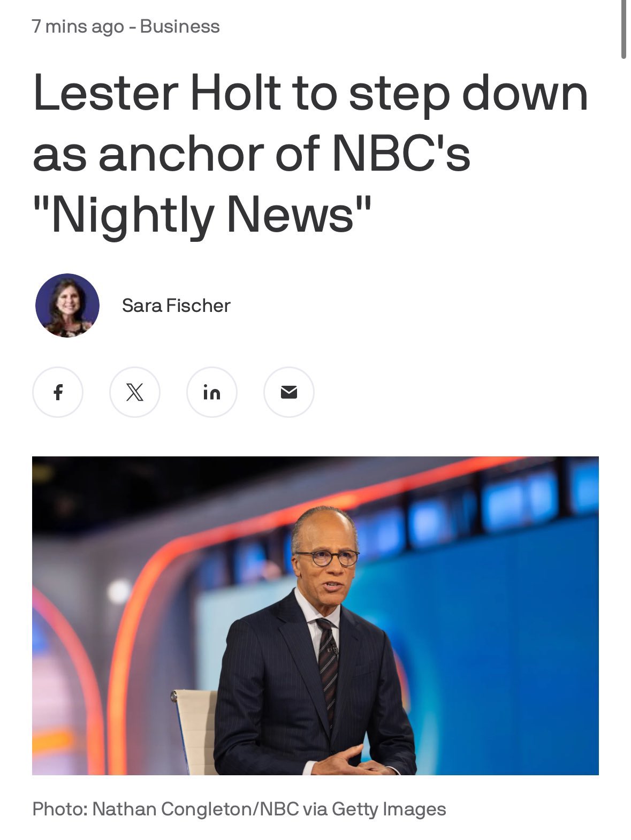The image size is (631, 840).
Task: Open the Sara Fischer author name link
Action: point(176,306)
